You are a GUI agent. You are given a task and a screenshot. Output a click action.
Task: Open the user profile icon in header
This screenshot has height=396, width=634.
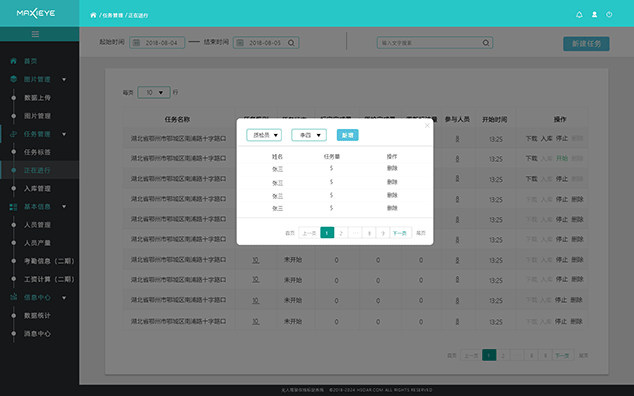point(594,15)
